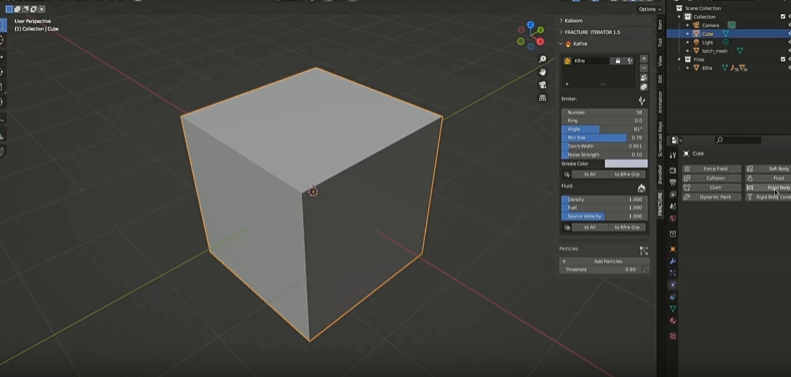The width and height of the screenshot is (791, 377).
Task: Enable Rigid Body physics button
Action: (x=769, y=188)
